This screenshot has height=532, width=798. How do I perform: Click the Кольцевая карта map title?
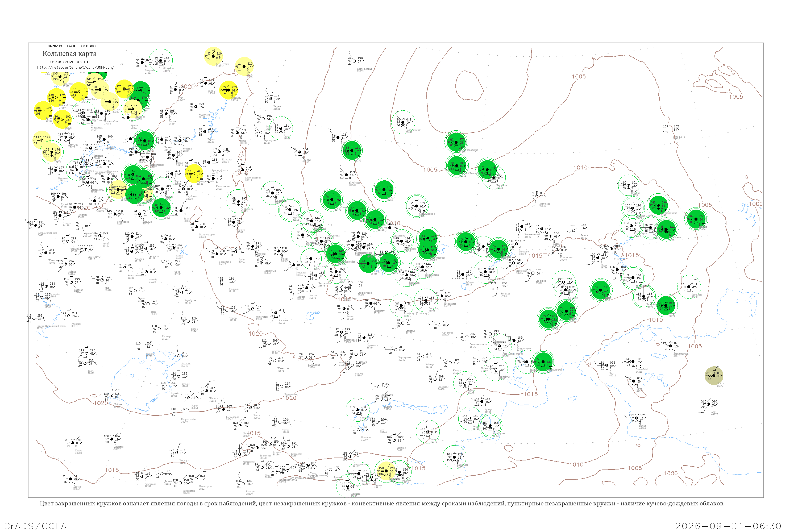[x=69, y=54]
